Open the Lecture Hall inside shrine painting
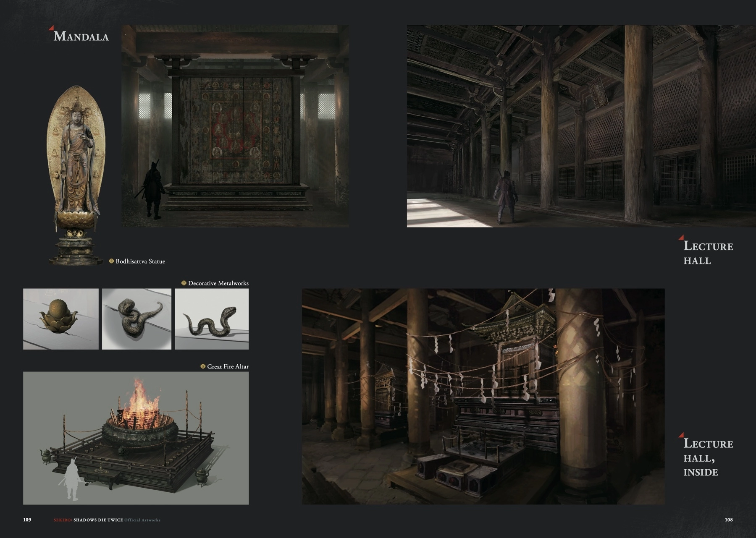The height and width of the screenshot is (538, 756). click(x=483, y=397)
